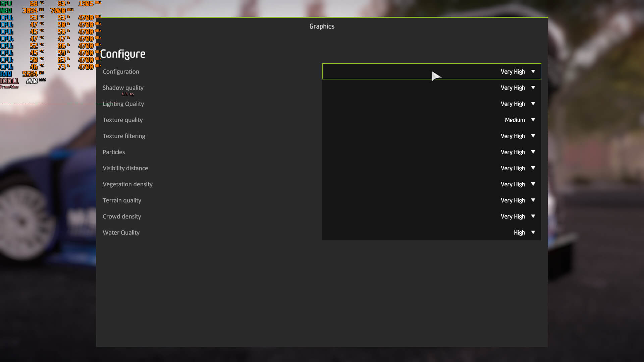The width and height of the screenshot is (644, 362).
Task: Change the Water Quality High value
Action: (519, 233)
